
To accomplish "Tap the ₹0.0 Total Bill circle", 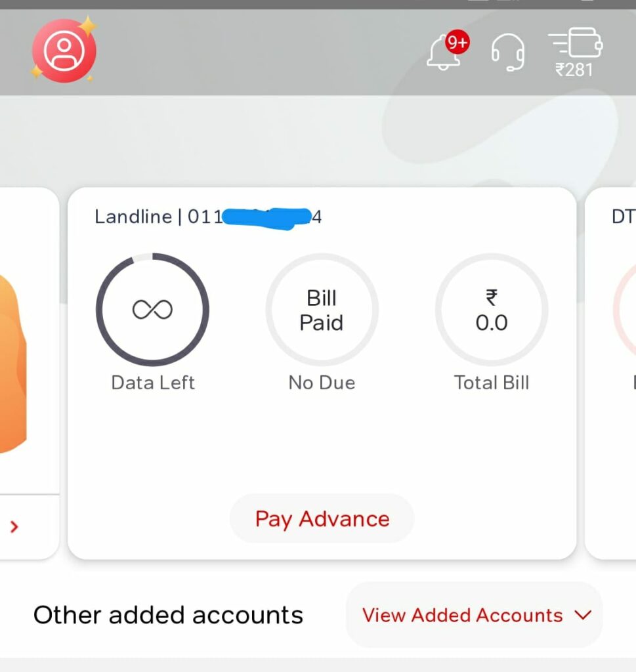I will point(492,310).
